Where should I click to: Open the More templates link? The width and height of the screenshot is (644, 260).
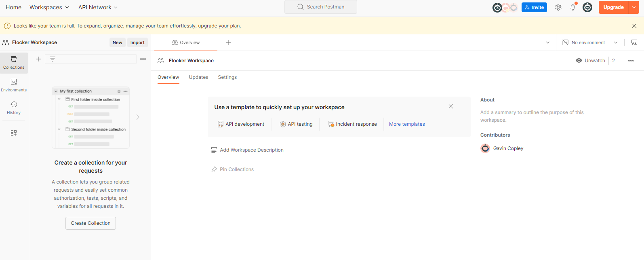coord(407,124)
